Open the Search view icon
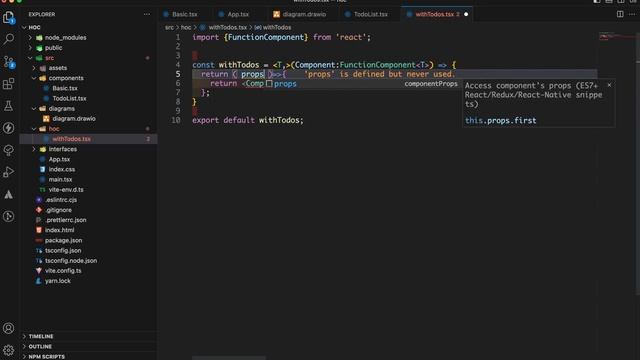 pyautogui.click(x=9, y=39)
